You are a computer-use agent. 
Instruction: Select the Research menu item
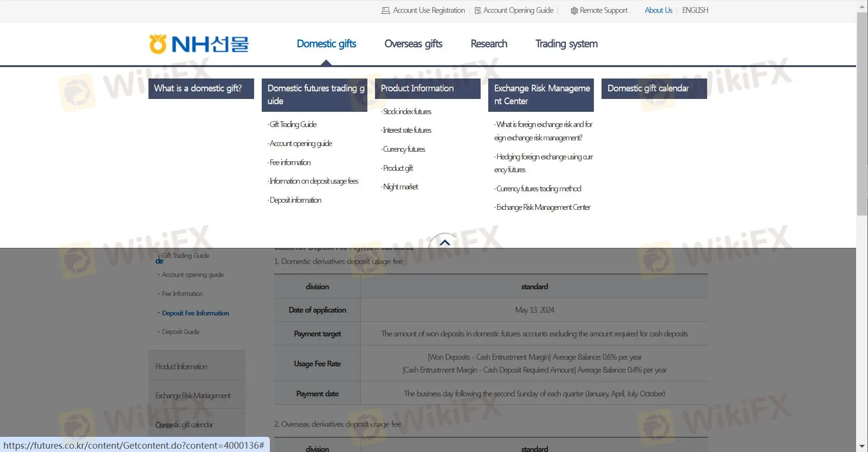(489, 44)
